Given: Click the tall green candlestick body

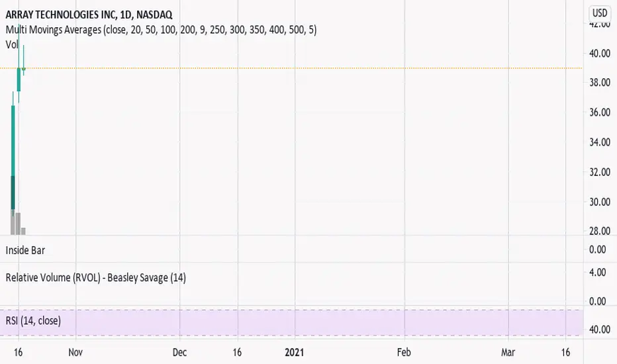Looking at the screenshot, I should 13,158.
